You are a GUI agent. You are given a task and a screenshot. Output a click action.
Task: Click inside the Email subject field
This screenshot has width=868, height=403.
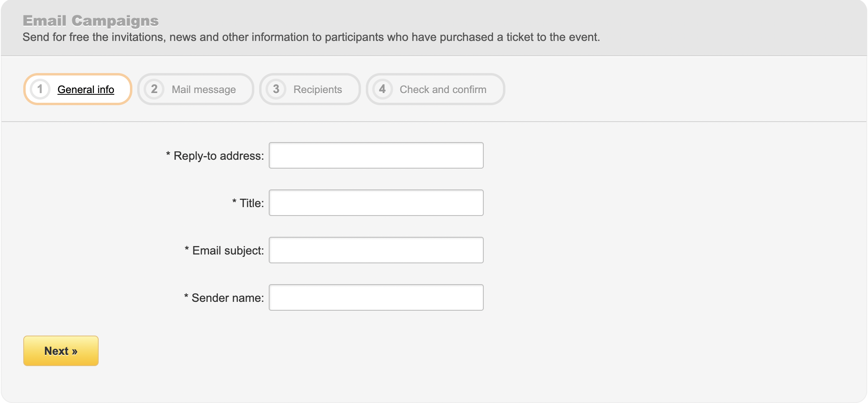pyautogui.click(x=376, y=250)
